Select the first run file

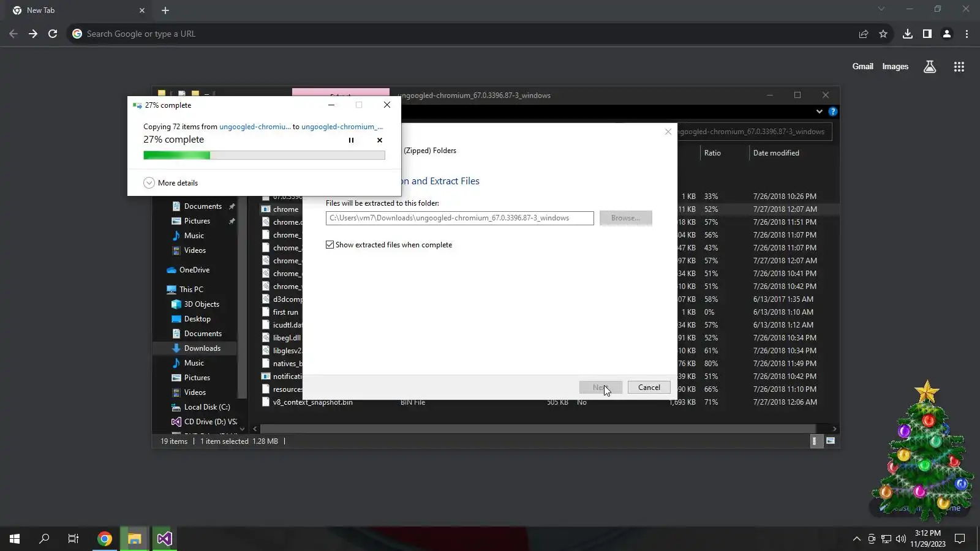pos(285,312)
